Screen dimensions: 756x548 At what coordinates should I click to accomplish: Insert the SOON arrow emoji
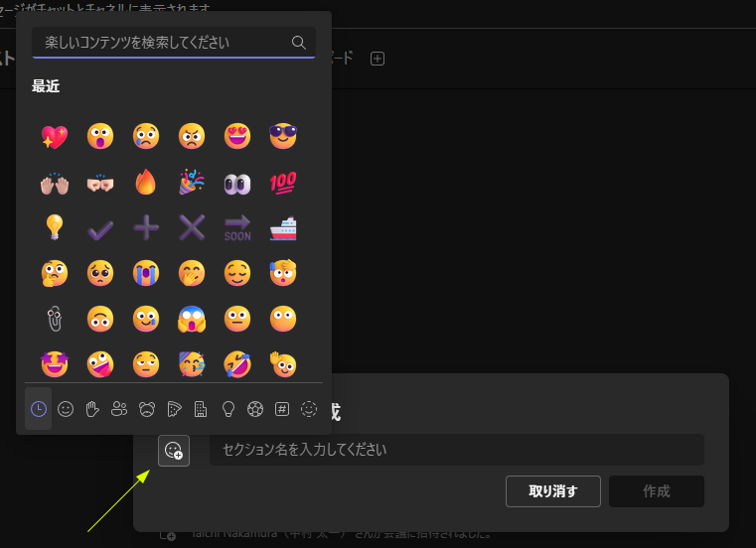pos(237,227)
